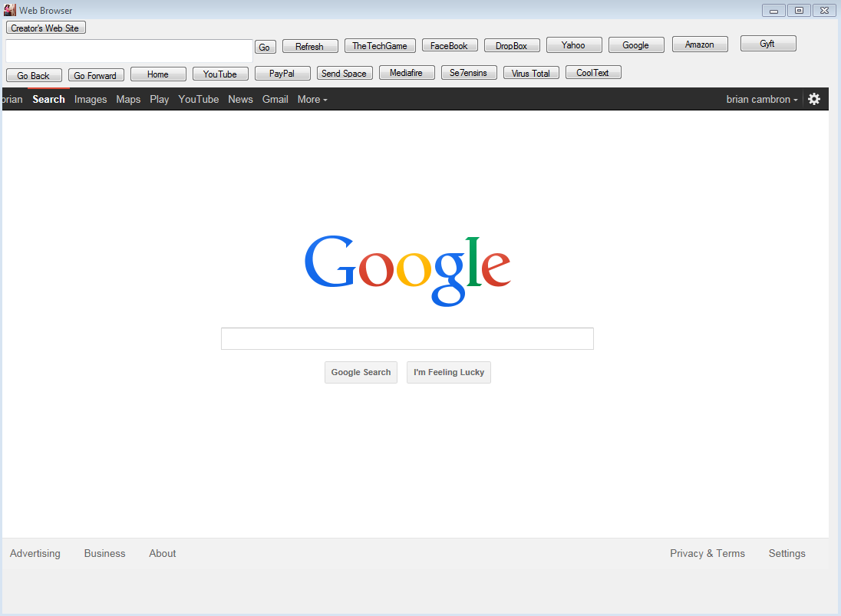Maximize the Web Browser window
This screenshot has height=616, width=841.
799,10
